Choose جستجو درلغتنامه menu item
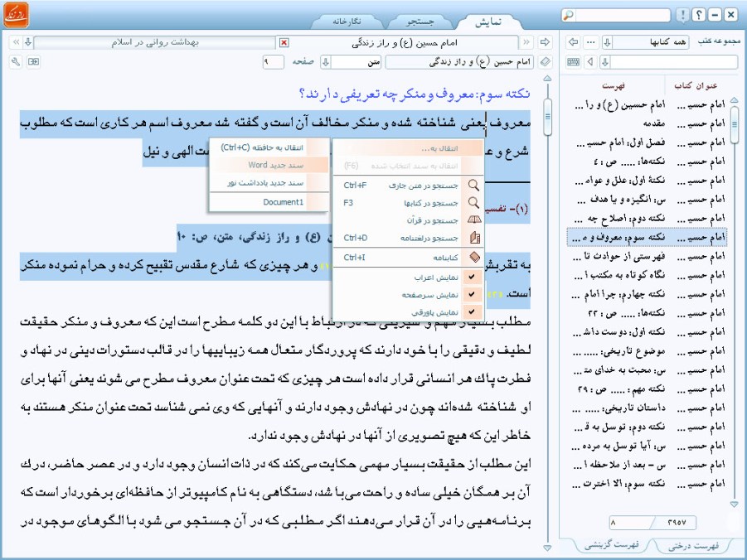 click(x=408, y=238)
